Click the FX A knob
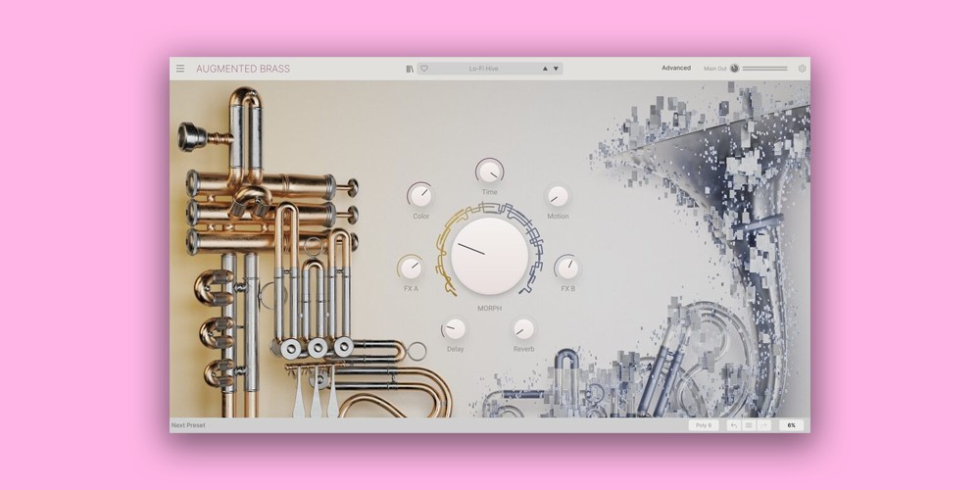The width and height of the screenshot is (980, 490). (x=410, y=267)
